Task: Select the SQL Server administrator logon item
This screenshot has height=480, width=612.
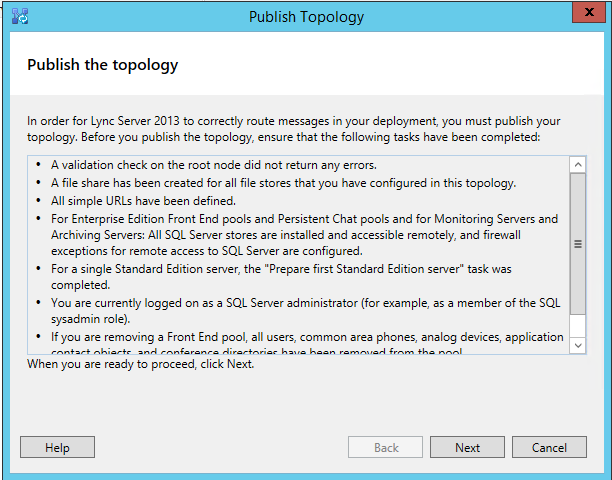Action: coord(306,311)
